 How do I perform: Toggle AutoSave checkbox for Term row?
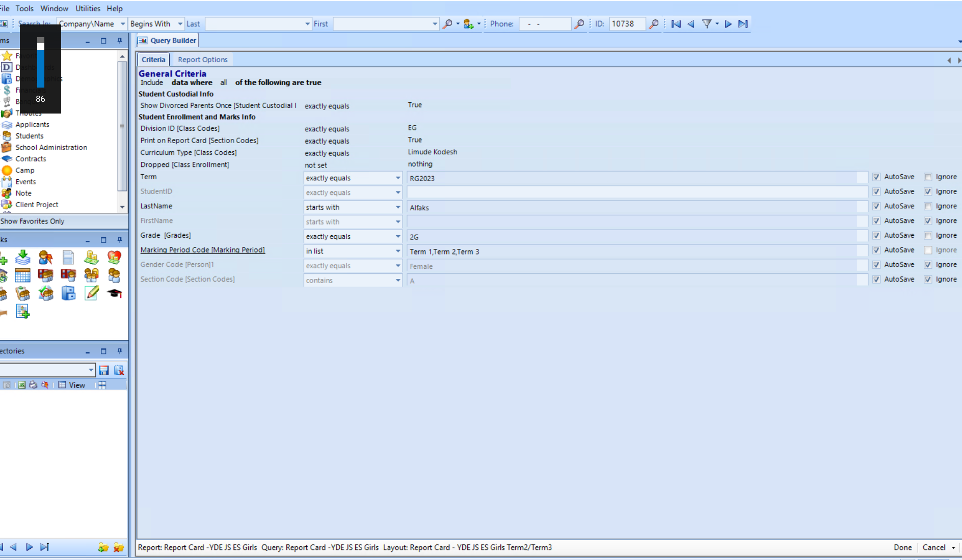pyautogui.click(x=876, y=177)
